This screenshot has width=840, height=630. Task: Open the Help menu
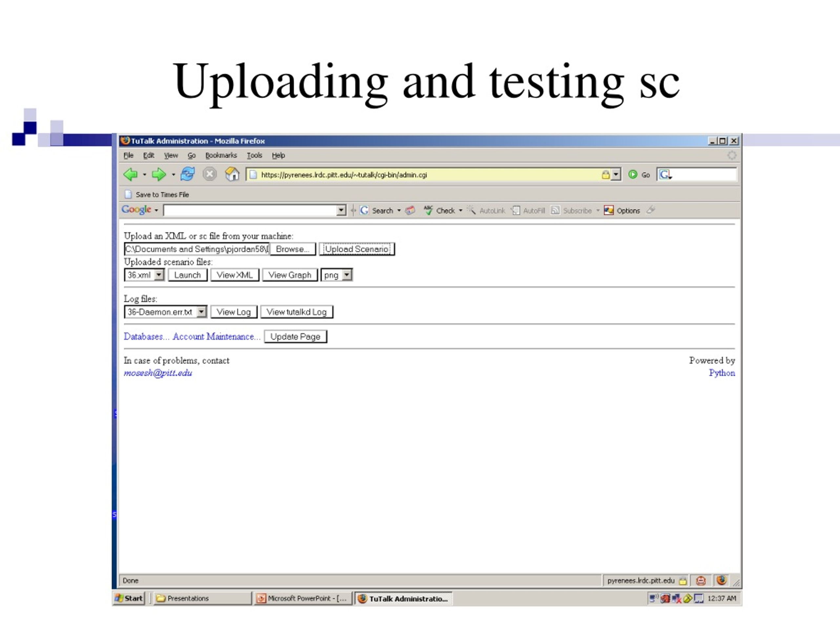pos(278,155)
